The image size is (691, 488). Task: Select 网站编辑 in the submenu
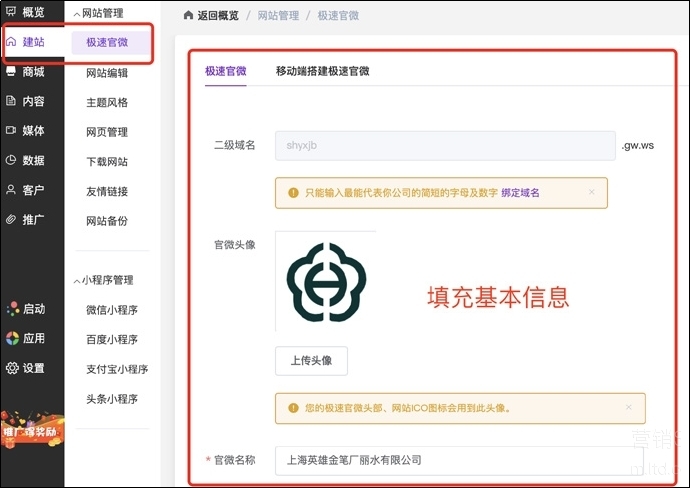(107, 72)
